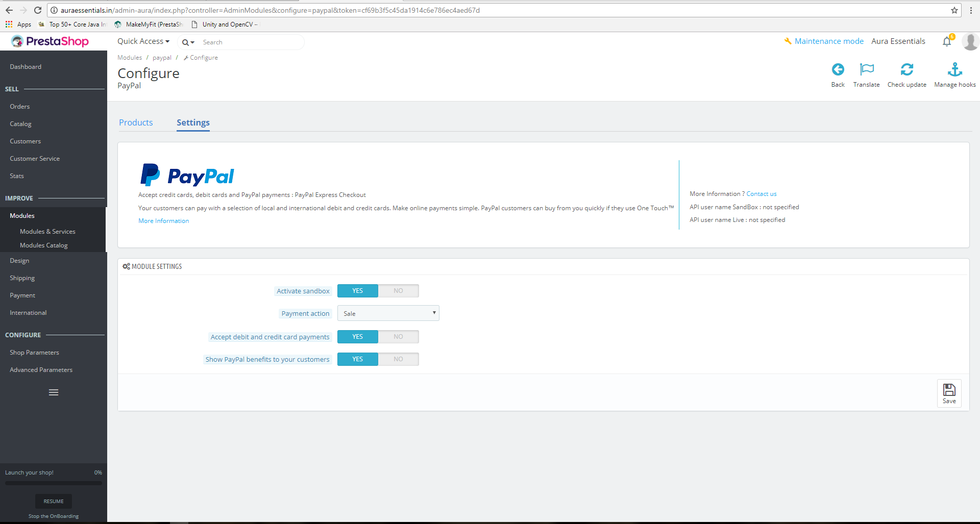Open Dashboard in the sidebar
The width and height of the screenshot is (980, 524).
pyautogui.click(x=26, y=67)
